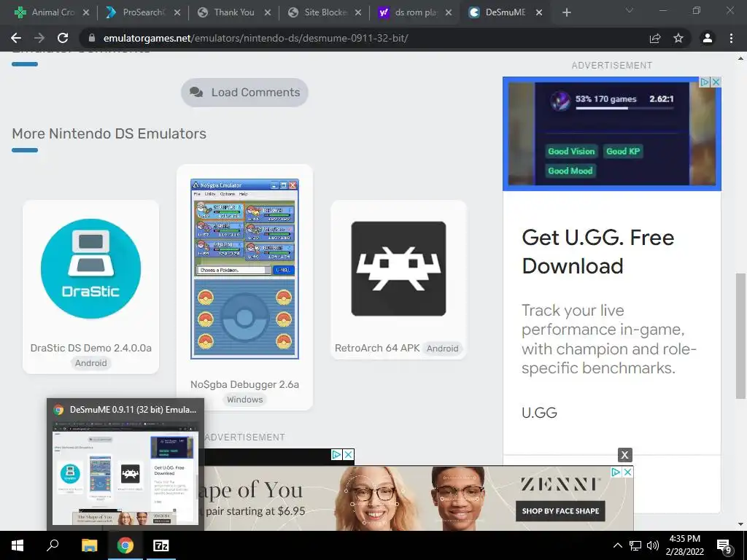
Task: Close the ds rom Yahoo tab
Action: point(449,13)
